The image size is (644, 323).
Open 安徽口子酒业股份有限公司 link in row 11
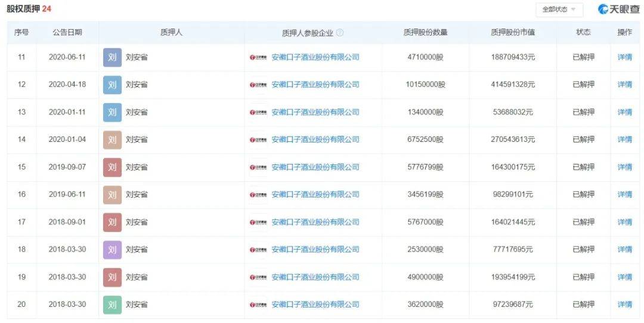point(315,57)
